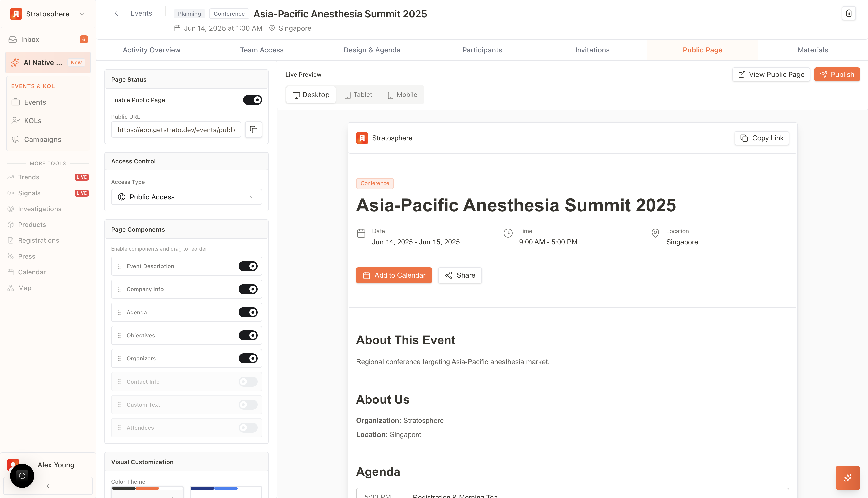Click the Publish button
Image resolution: width=868 pixels, height=498 pixels.
837,74
